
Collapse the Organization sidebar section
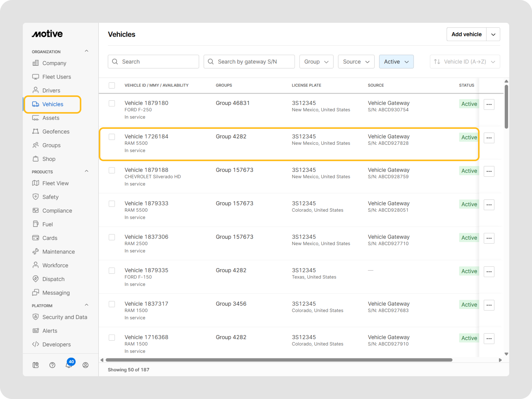tap(87, 51)
